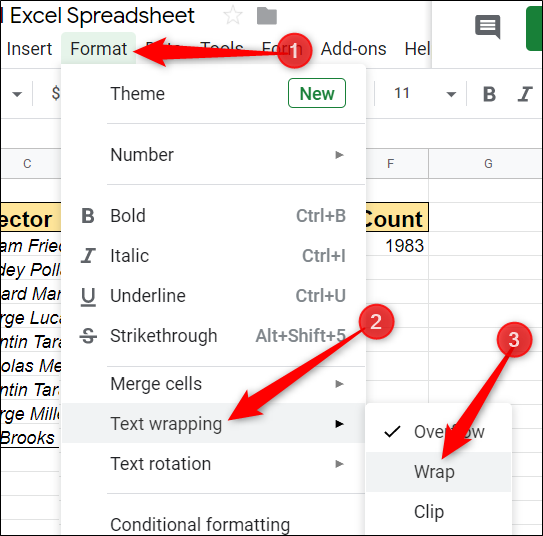
Task: Click the dollar currency format button
Action: tap(55, 93)
